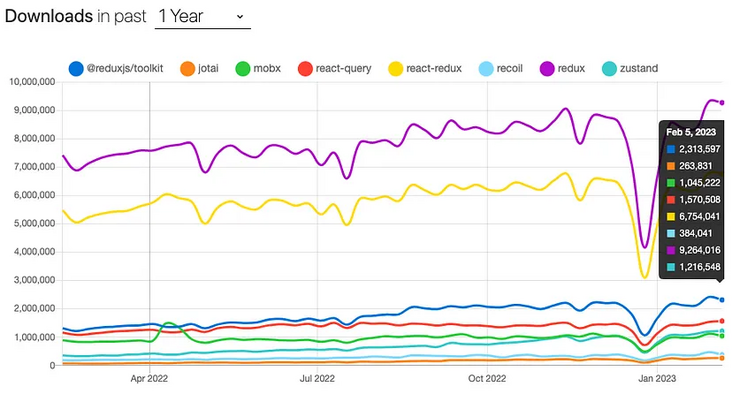Image resolution: width=732 pixels, height=394 pixels.
Task: Toggle the jotai orange legend dot
Action: 187,69
